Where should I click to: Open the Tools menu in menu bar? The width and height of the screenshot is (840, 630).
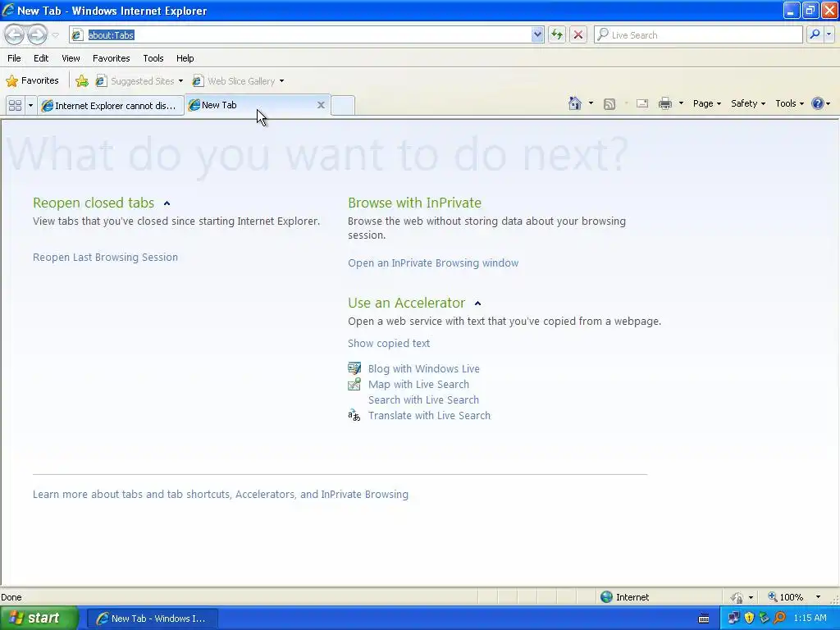(153, 58)
